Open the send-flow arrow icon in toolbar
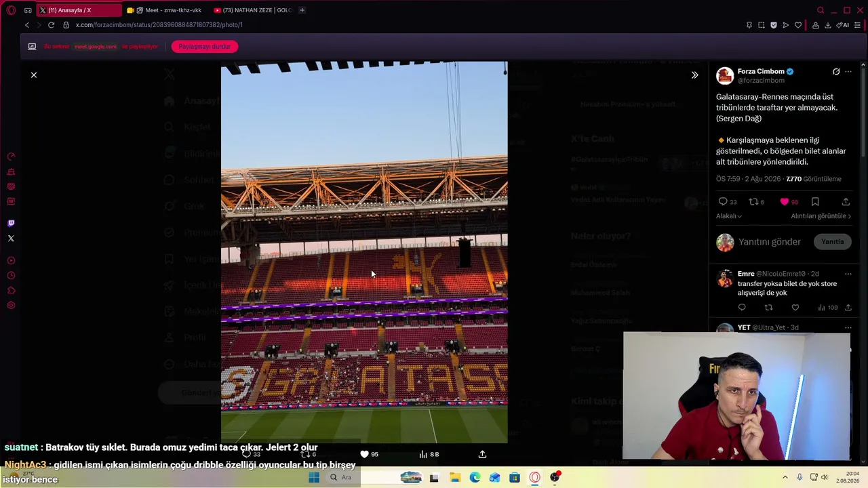Screen dimensions: 868x488 786,25
